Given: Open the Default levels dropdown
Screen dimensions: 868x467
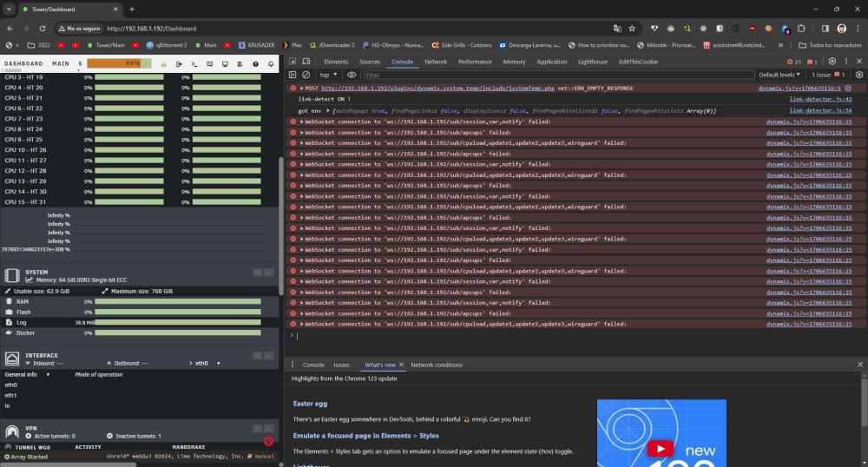Looking at the screenshot, I should 779,75.
